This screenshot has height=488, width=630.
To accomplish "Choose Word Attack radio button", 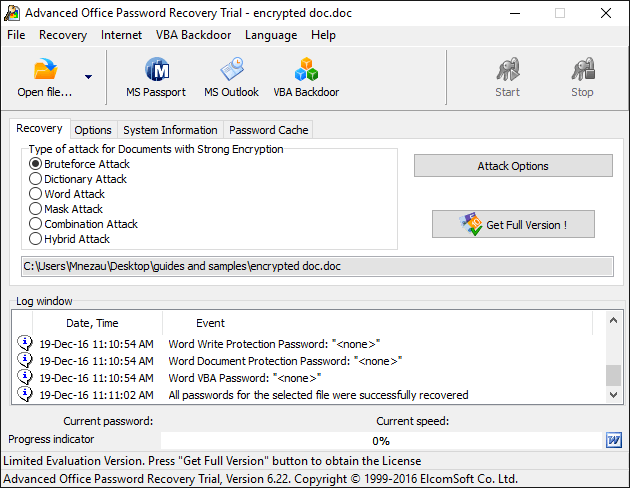I will [35, 194].
